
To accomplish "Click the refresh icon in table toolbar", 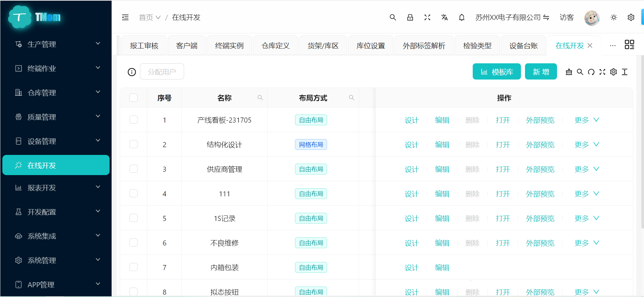I will click(x=591, y=72).
